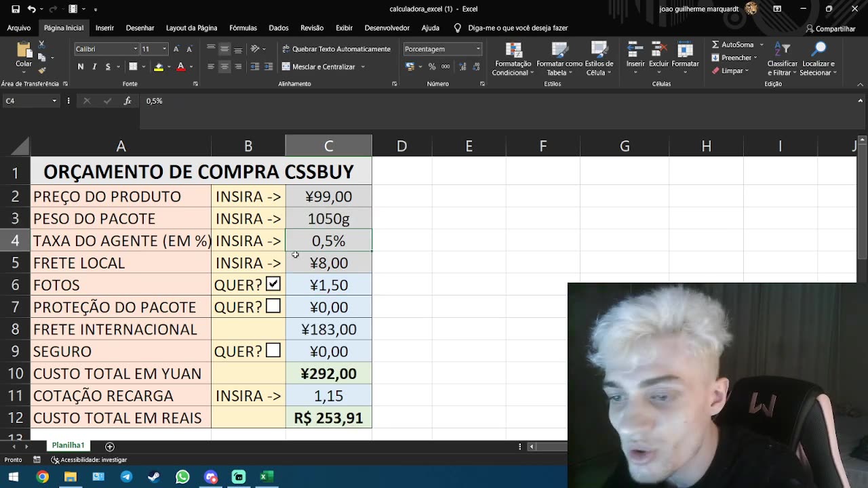The height and width of the screenshot is (488, 868).
Task: Apply the borders icon in Fonte group
Action: pos(133,66)
